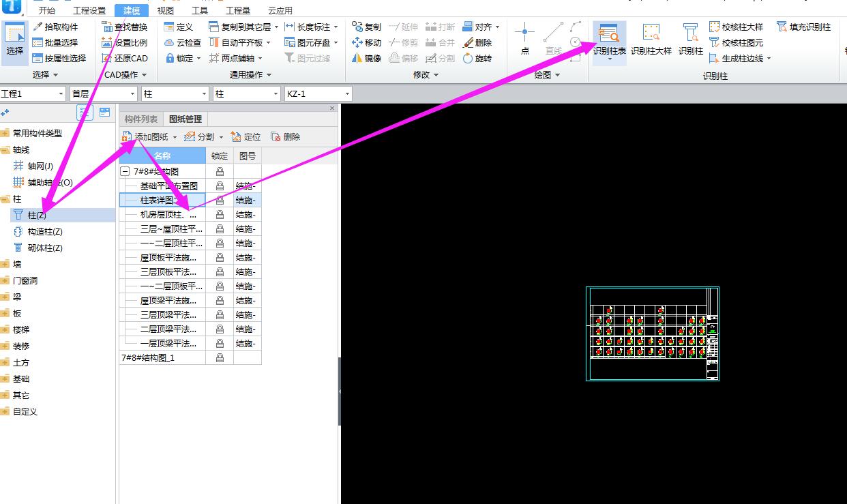Open the 工程设置 ribbon tab

click(x=89, y=10)
